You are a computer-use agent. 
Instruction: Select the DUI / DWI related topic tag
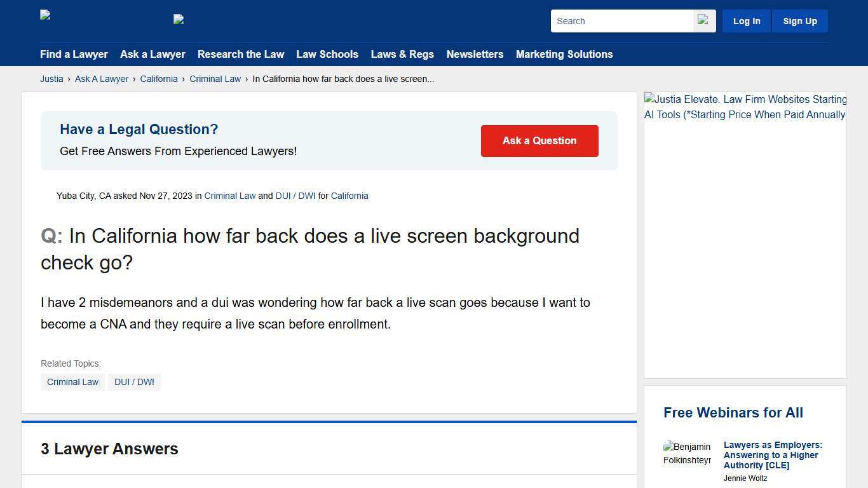tap(134, 382)
